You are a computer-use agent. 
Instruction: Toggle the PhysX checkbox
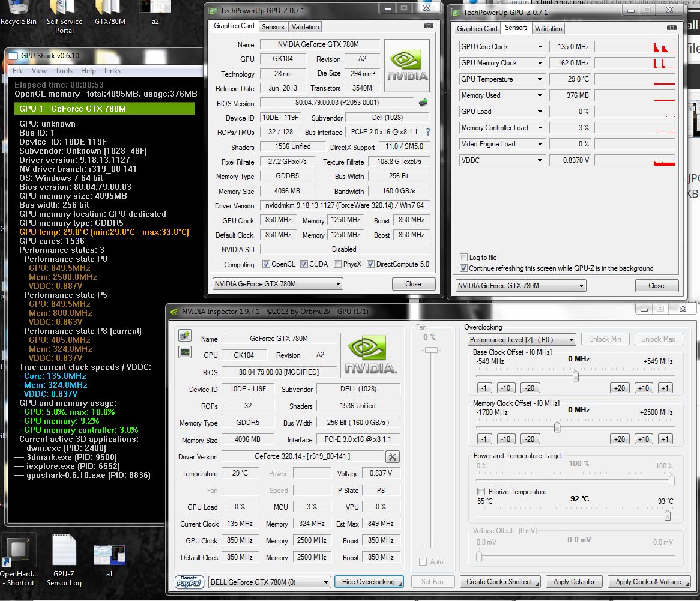pyautogui.click(x=338, y=264)
